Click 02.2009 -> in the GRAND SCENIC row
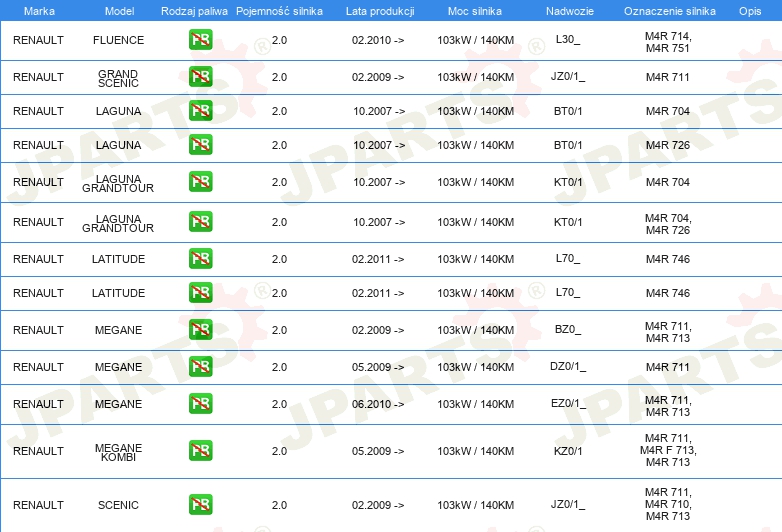 click(378, 77)
